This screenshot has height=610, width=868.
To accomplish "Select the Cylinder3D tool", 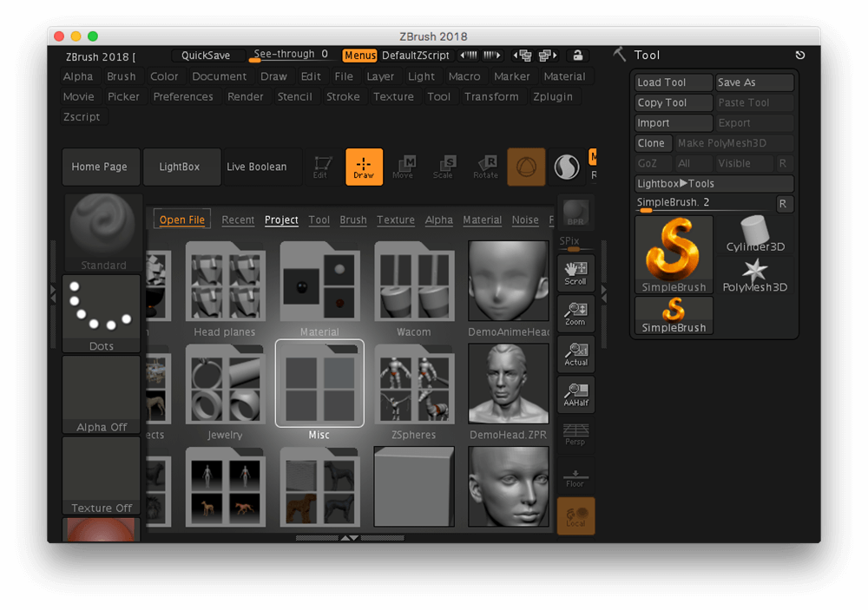I will point(755,234).
